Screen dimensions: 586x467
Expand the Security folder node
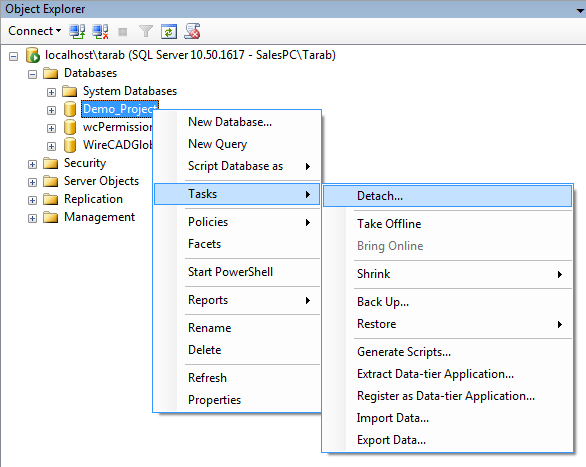33,164
